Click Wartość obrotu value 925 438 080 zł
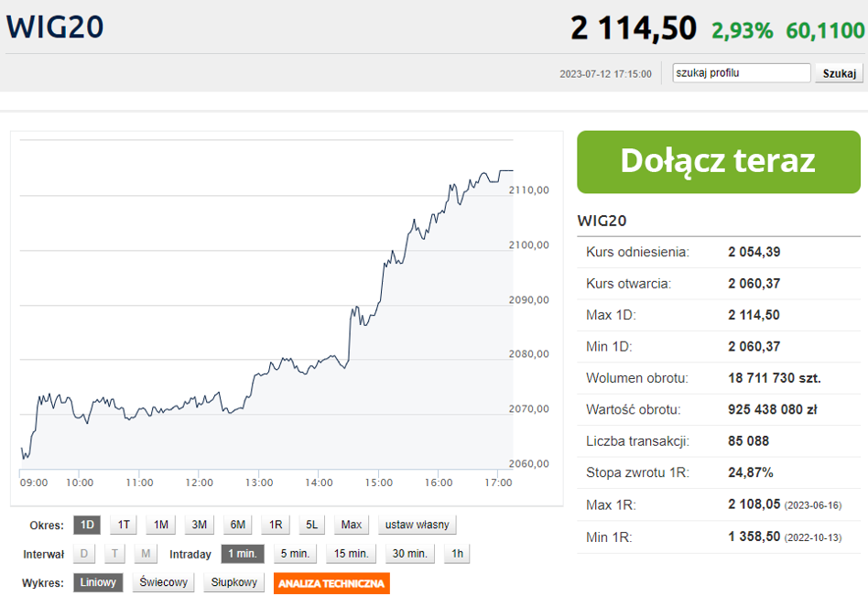Image resolution: width=868 pixels, height=596 pixels. click(773, 410)
